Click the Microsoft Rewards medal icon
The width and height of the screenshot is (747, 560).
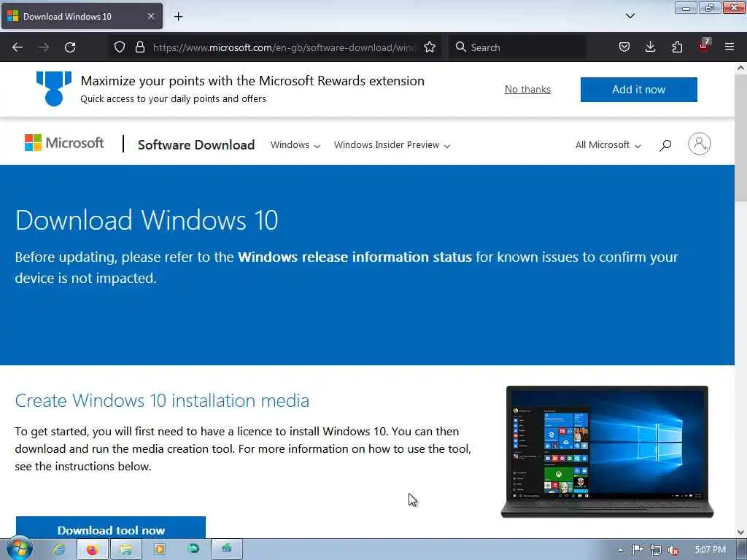54,89
